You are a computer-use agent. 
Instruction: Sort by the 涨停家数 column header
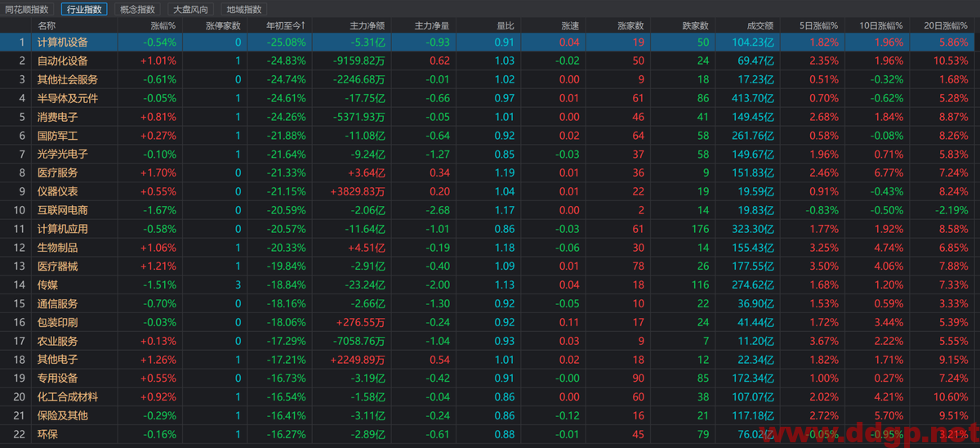223,25
